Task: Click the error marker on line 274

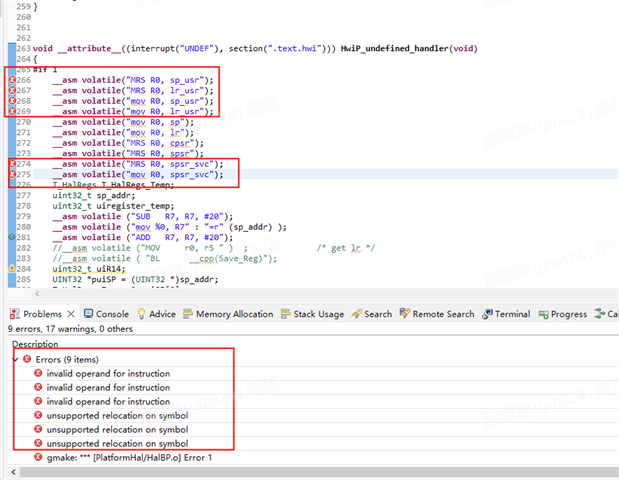Action: (12, 164)
